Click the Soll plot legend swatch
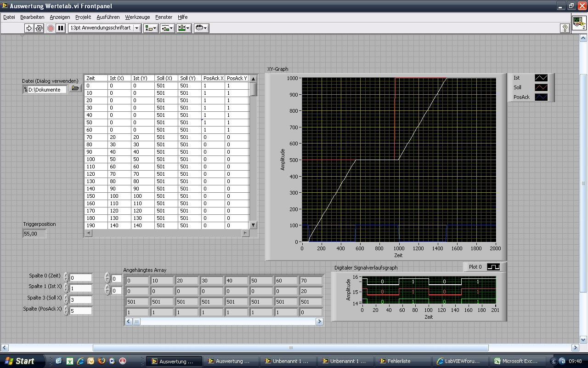The image size is (588, 368). tap(542, 87)
